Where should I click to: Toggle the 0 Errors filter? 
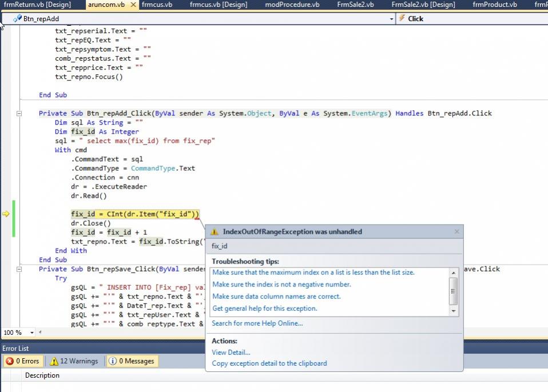(x=23, y=361)
